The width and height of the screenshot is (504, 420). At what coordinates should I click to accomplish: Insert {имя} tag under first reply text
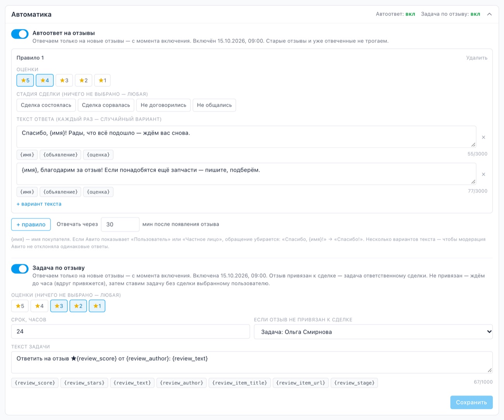[27, 155]
